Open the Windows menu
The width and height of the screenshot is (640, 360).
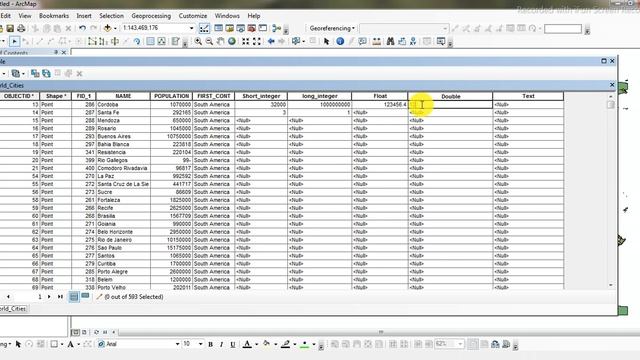(x=227, y=16)
